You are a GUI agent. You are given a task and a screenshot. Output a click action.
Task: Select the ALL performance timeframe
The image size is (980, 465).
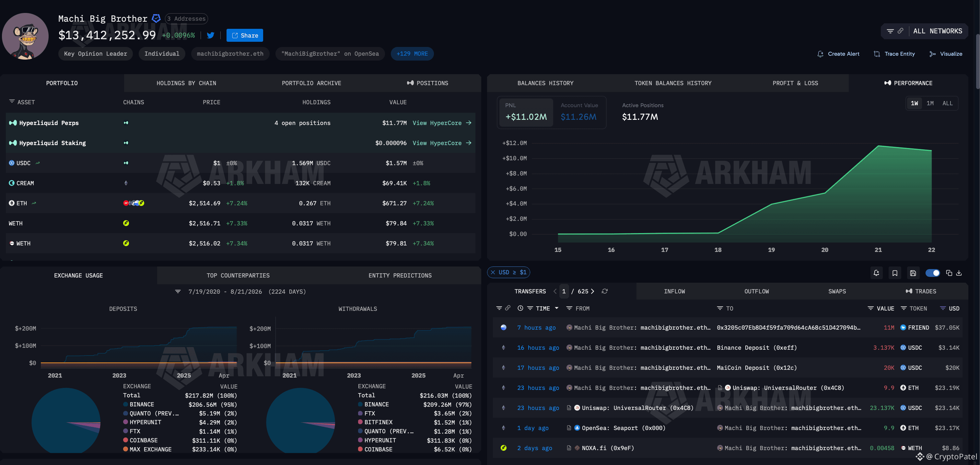pyautogui.click(x=947, y=103)
